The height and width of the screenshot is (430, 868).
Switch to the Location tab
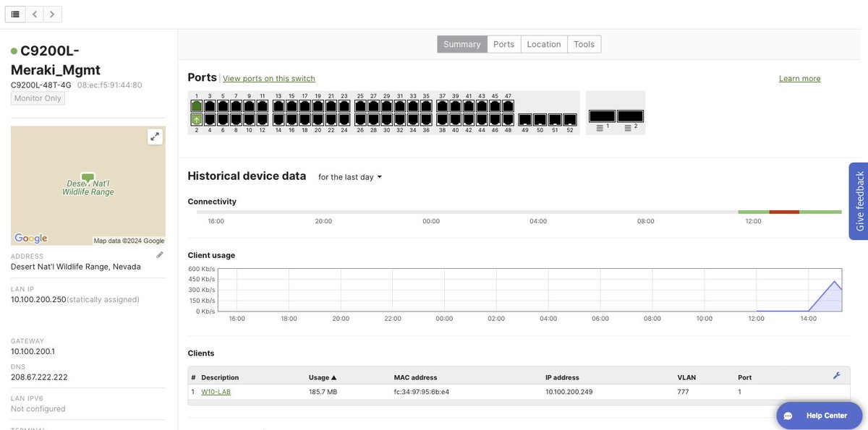point(544,44)
